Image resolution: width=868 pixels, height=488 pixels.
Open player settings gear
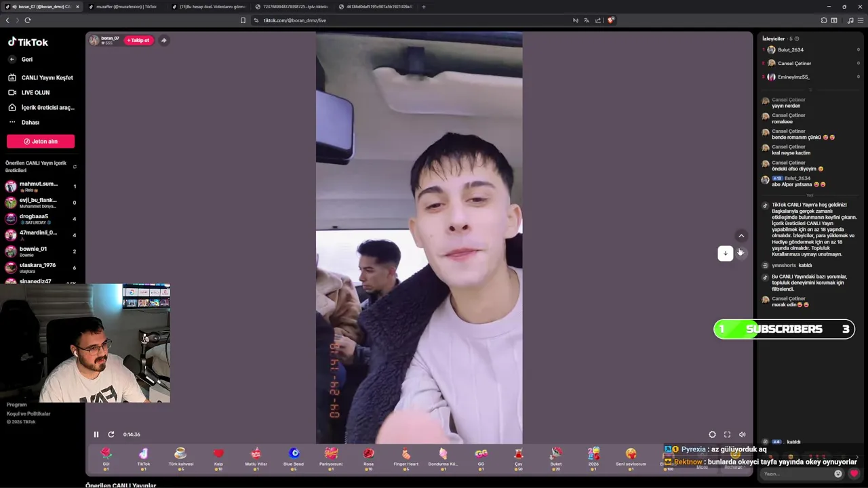click(712, 434)
